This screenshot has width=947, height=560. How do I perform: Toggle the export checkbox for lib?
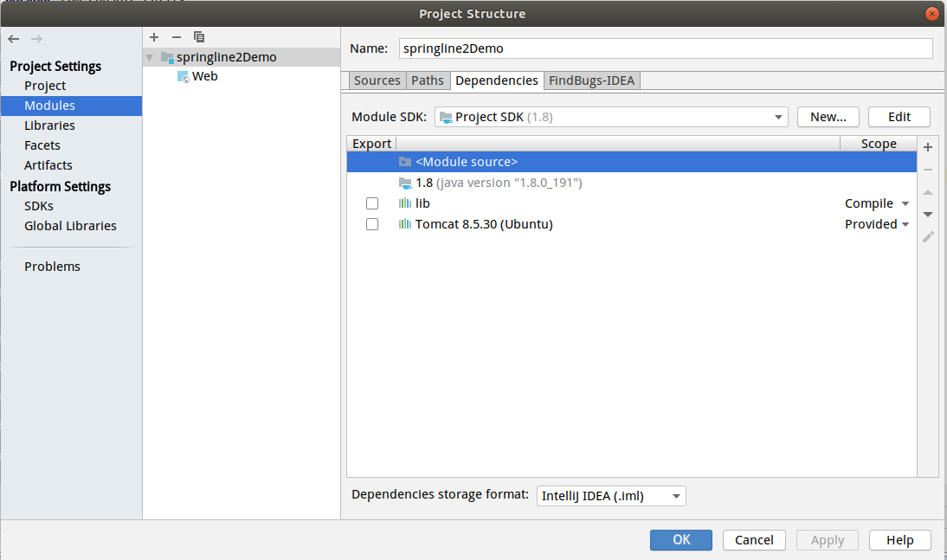pos(372,203)
